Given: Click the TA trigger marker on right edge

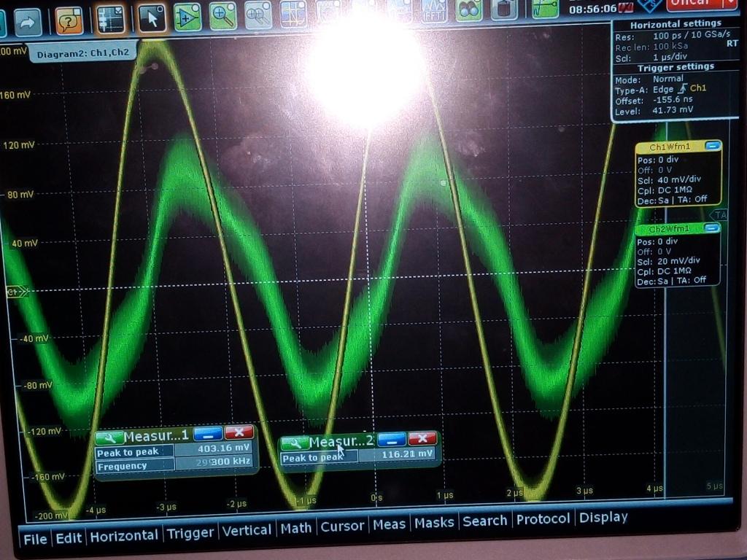Looking at the screenshot, I should click(720, 215).
